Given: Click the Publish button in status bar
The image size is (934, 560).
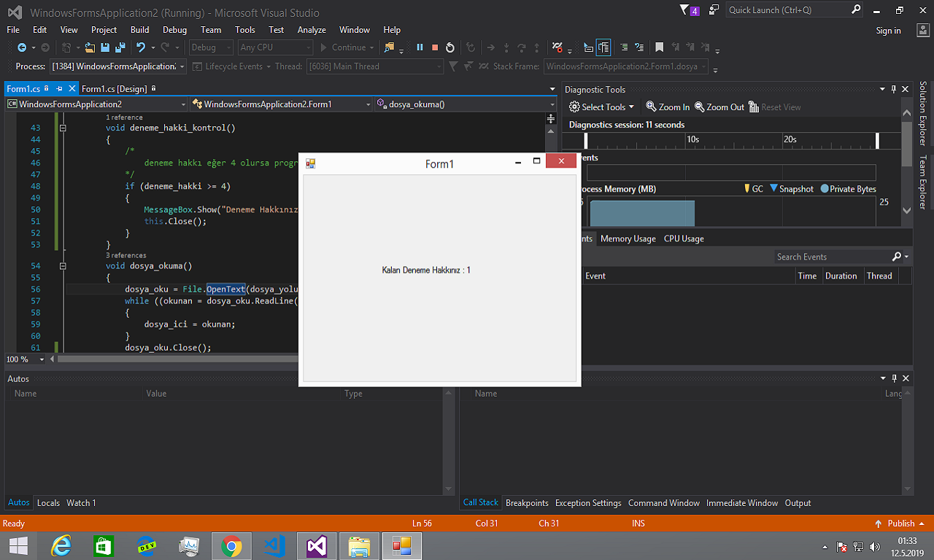Looking at the screenshot, I should point(900,523).
